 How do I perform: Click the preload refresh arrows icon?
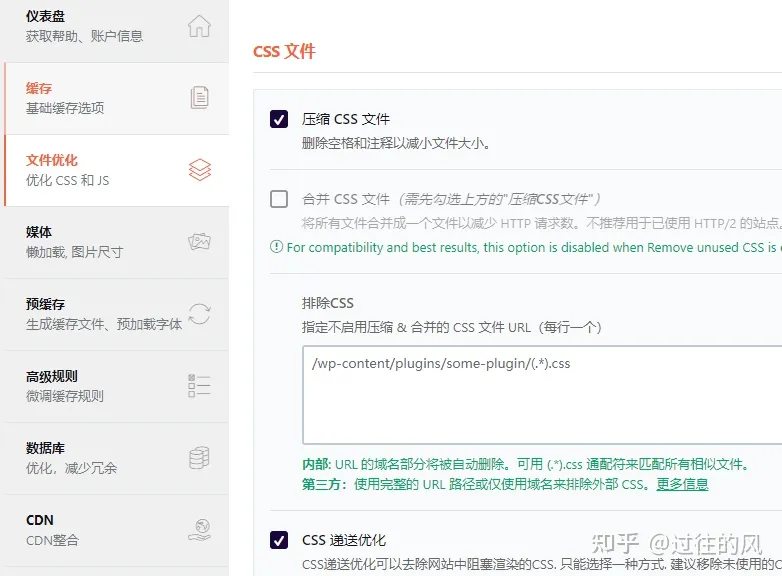tap(199, 314)
